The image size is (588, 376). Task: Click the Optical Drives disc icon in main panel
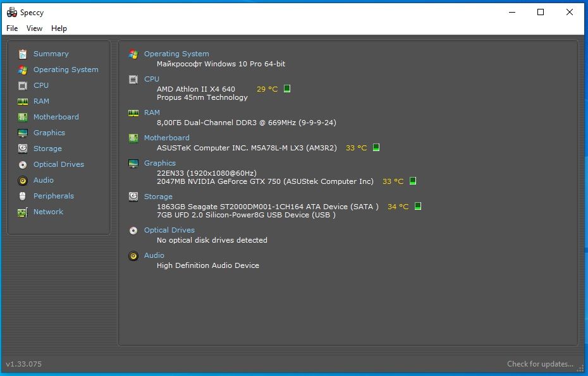pyautogui.click(x=133, y=230)
